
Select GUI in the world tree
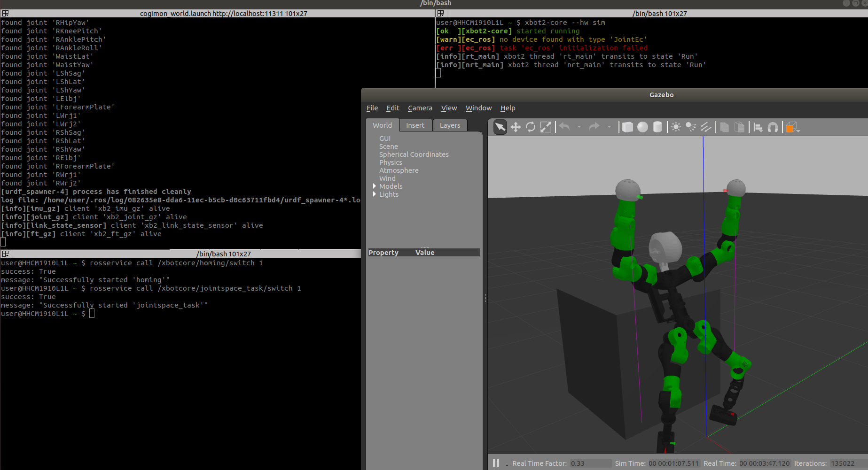tap(385, 139)
